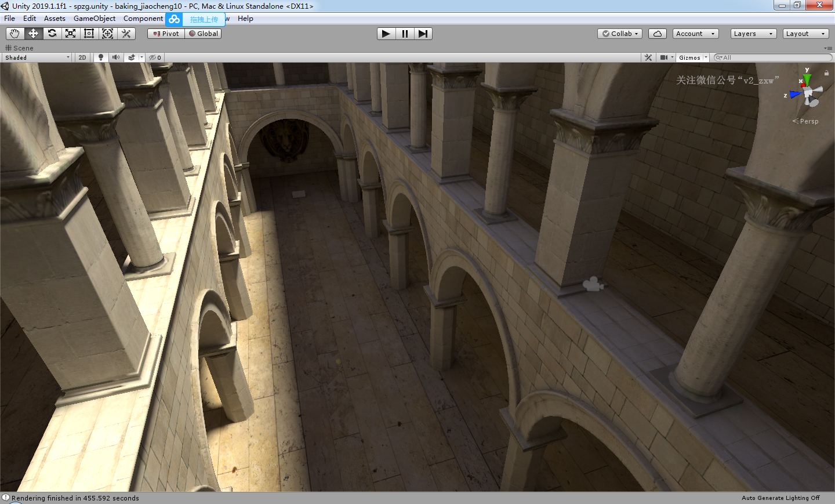Select the Scene tab
This screenshot has height=504, width=835.
[20, 48]
